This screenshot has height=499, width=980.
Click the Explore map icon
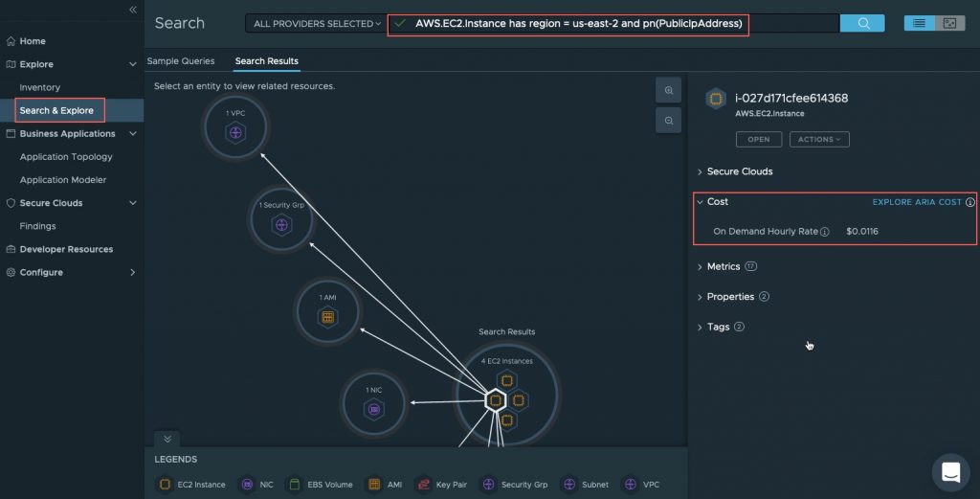(x=11, y=64)
